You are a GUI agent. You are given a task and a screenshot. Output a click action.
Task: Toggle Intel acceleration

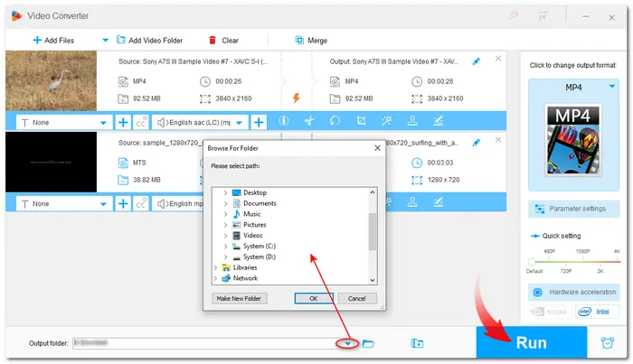(597, 312)
